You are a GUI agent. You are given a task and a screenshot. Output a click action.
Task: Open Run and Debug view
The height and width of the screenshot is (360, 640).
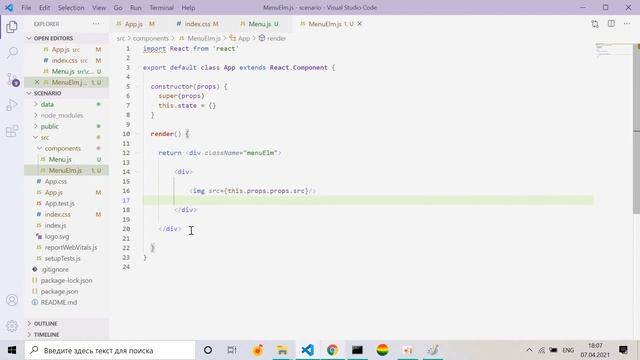coord(12,105)
